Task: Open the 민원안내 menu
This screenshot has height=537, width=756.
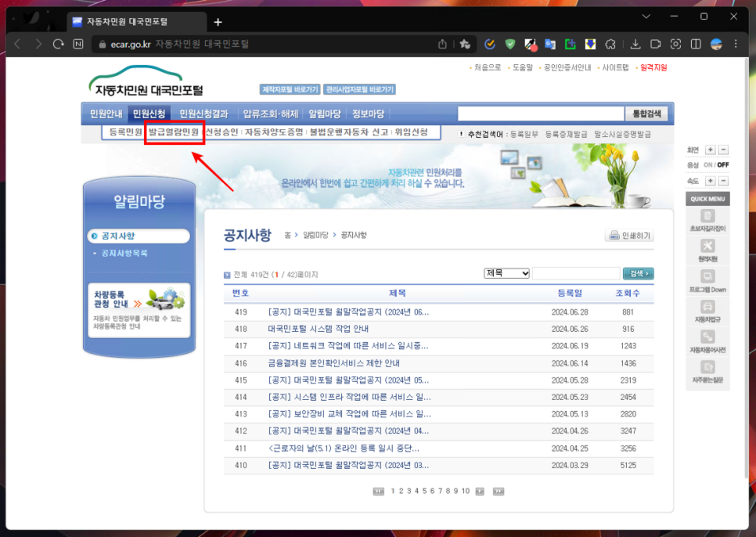Action: [106, 114]
